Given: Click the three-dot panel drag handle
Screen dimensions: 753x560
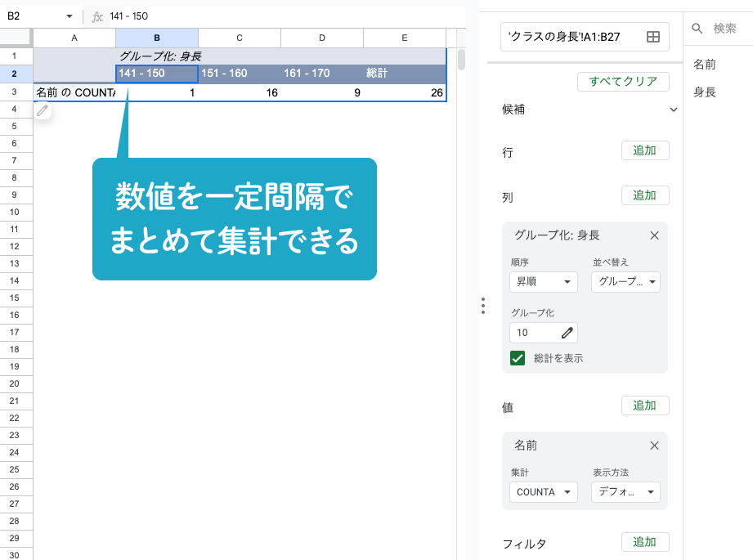Looking at the screenshot, I should [483, 306].
